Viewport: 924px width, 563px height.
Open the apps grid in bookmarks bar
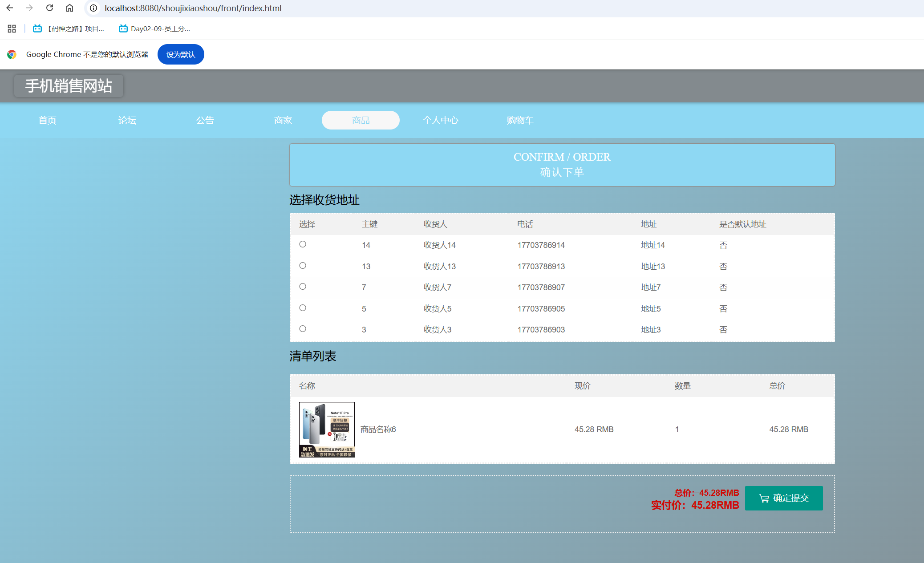(x=12, y=28)
